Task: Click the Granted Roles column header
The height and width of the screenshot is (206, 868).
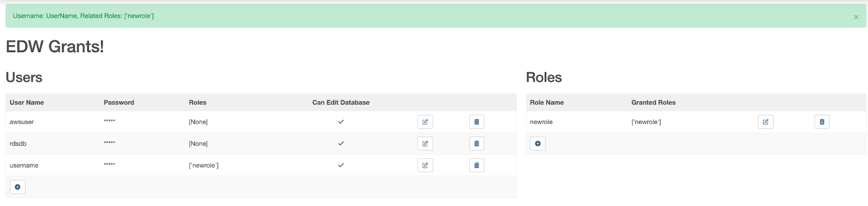Action: [653, 102]
